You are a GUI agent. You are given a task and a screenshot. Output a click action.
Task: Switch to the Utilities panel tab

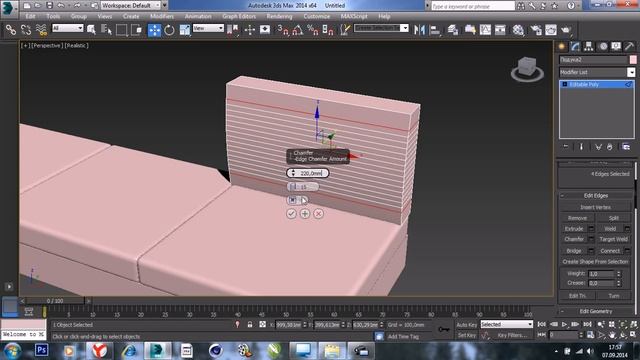pyautogui.click(x=629, y=47)
